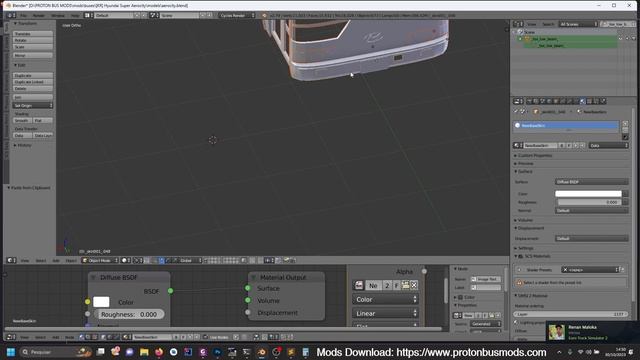Expand the Volume panel in properties
Image resolution: width=640 pixels, height=360 pixels.
pos(525,220)
